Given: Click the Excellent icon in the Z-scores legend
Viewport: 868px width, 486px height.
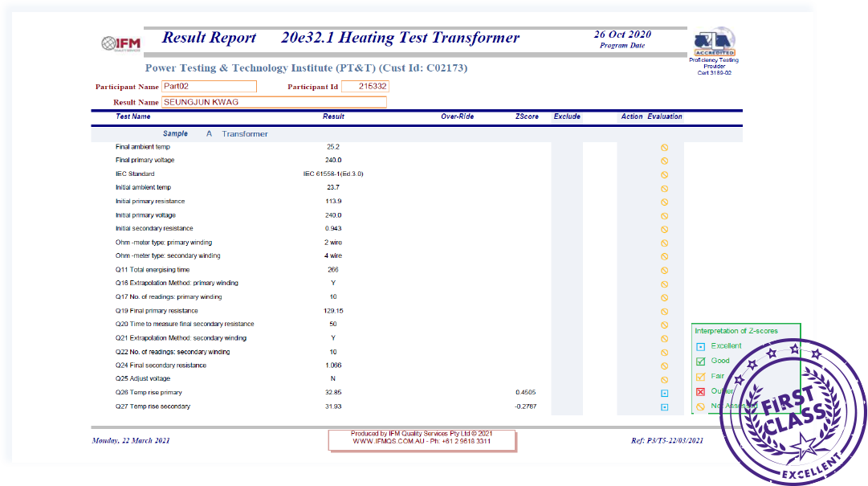Looking at the screenshot, I should click(x=700, y=346).
